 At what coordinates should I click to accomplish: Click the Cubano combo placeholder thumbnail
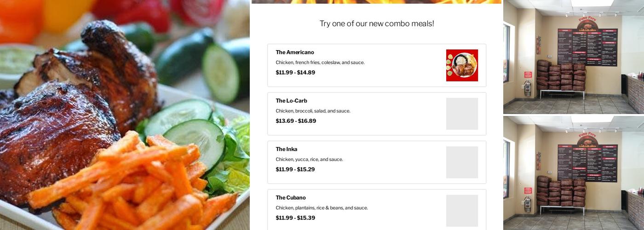[462, 211]
